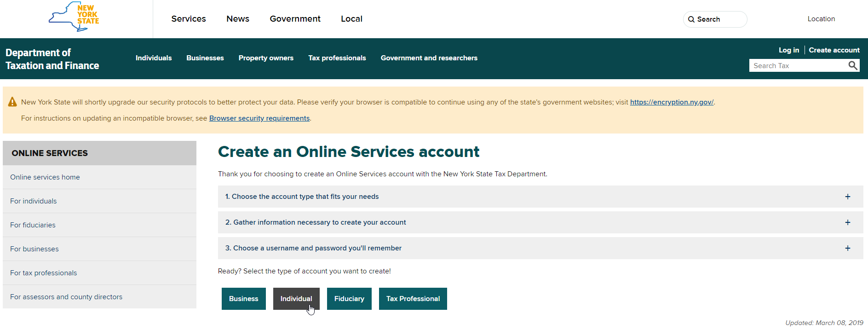Open the Government menu
The height and width of the screenshot is (331, 868).
click(295, 19)
